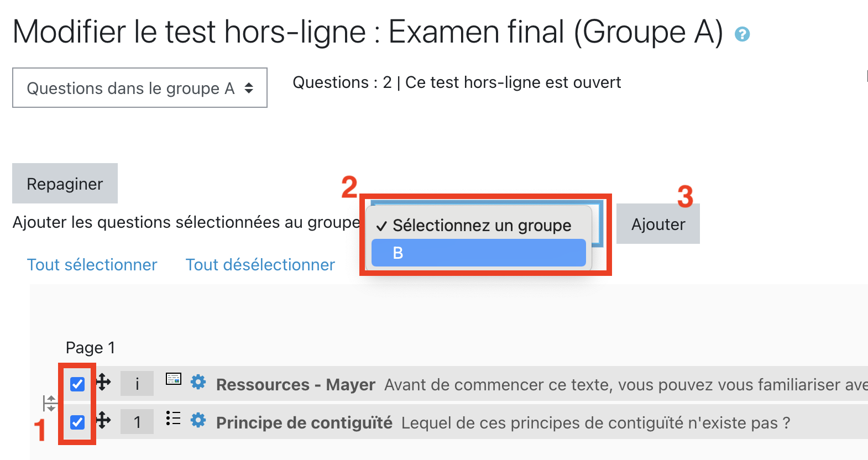Uncheck the Ressources - Mayer question checkbox
This screenshot has width=868, height=460.
(x=77, y=384)
